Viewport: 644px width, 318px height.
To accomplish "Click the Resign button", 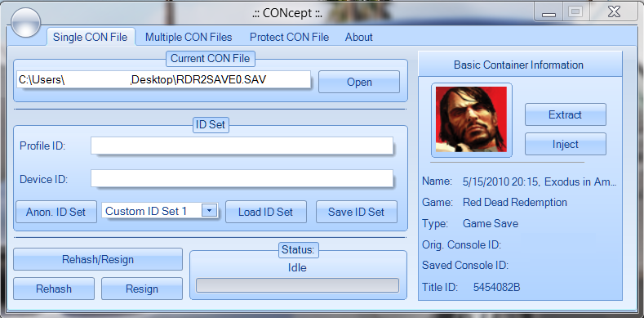I will tap(142, 289).
